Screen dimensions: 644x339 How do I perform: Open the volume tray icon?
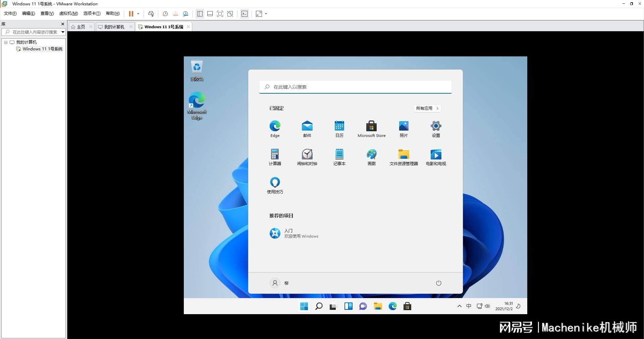coord(487,306)
